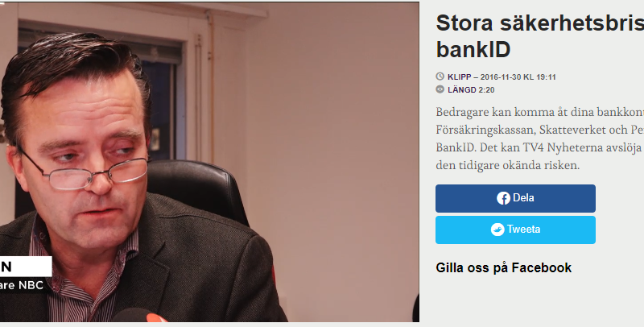This screenshot has width=644, height=327.
Task: Click the LÄNGD 2:20 duration label
Action: pyautogui.click(x=471, y=90)
